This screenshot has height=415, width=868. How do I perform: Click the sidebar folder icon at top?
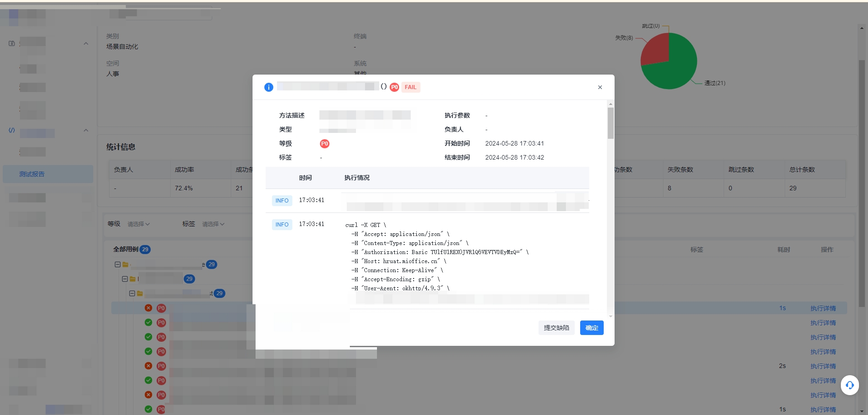tap(12, 43)
